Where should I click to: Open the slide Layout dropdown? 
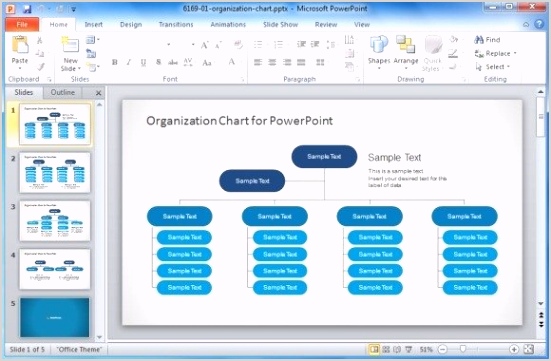point(92,40)
